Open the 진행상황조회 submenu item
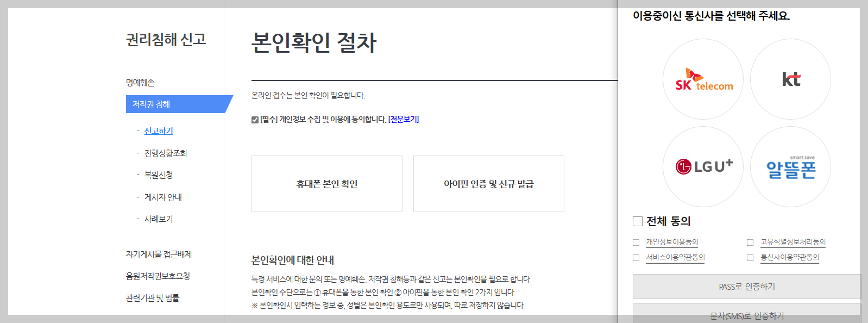This screenshot has height=323, width=868. (166, 153)
